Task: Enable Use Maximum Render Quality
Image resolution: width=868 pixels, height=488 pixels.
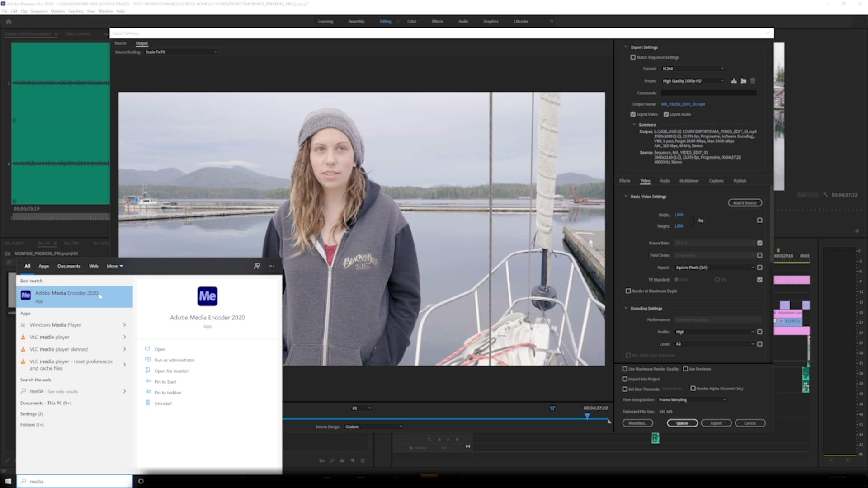Action: (625, 369)
